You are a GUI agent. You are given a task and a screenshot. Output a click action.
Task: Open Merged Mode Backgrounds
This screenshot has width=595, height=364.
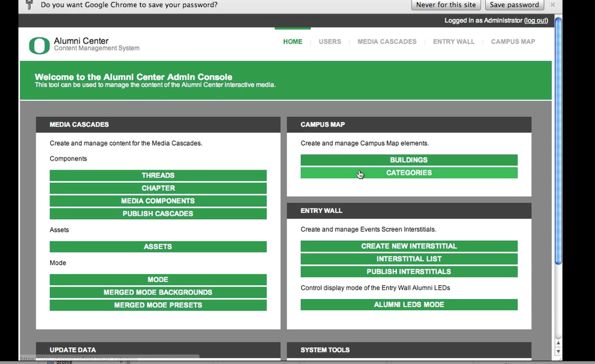(x=158, y=292)
